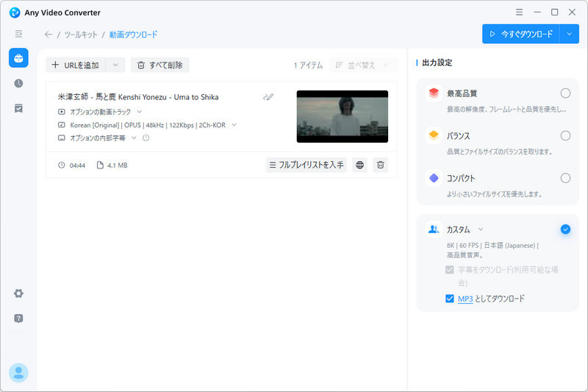
Task: Click the カスタム people icon
Action: [x=434, y=229]
